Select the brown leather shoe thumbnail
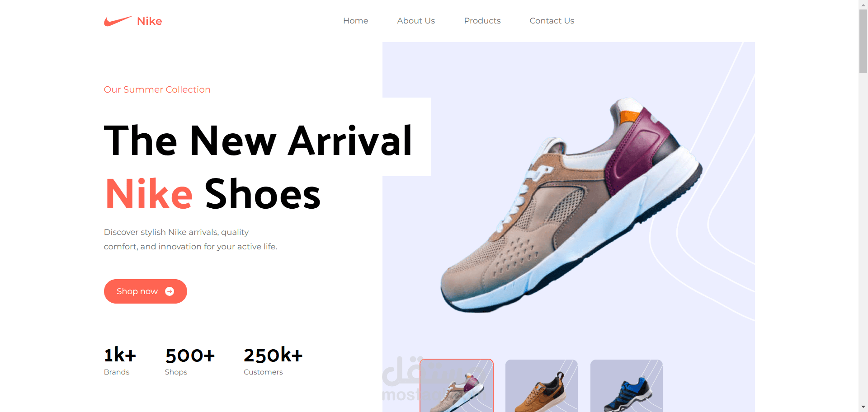 coord(542,386)
